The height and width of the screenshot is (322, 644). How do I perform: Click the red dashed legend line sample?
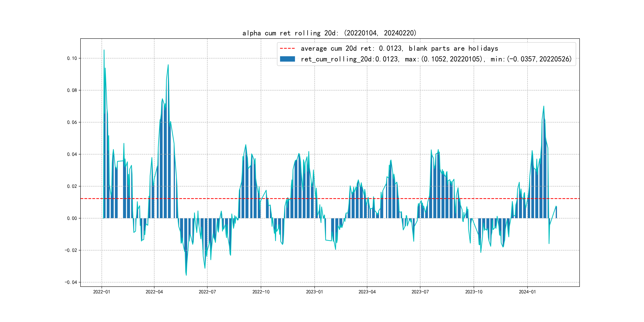coord(287,48)
